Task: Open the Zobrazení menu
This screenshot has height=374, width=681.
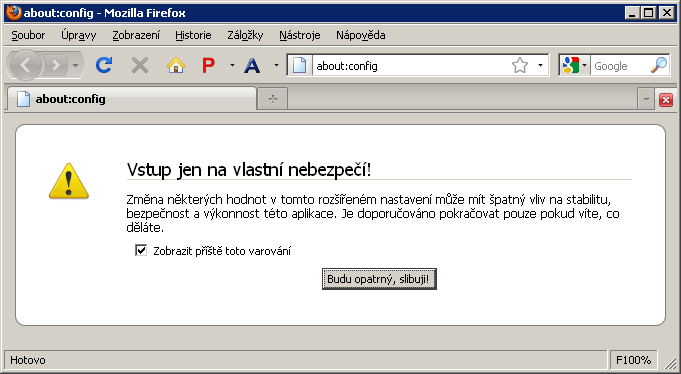Action: (x=136, y=35)
